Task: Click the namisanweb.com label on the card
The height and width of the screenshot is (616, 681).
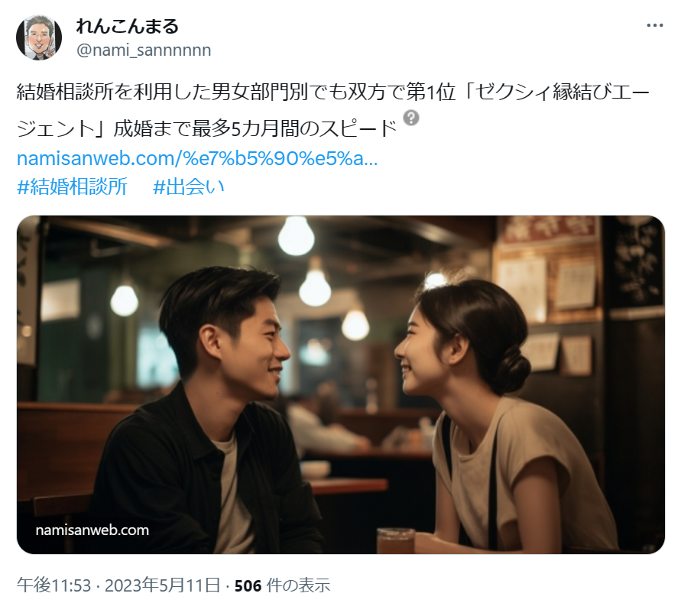Action: click(92, 530)
